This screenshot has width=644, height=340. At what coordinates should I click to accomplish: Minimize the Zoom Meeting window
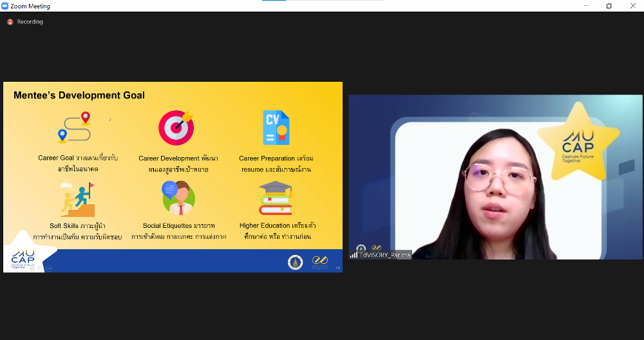click(x=585, y=6)
